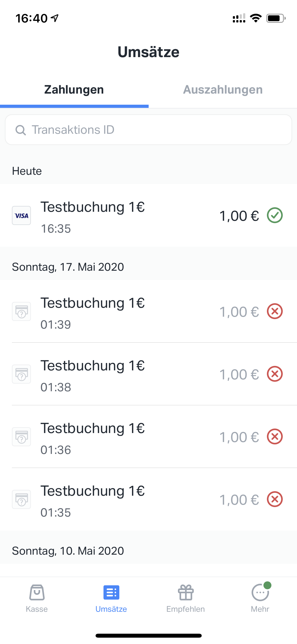
Task: Open the Testbuchung 1€ entry at 01:35
Action: coord(148,499)
